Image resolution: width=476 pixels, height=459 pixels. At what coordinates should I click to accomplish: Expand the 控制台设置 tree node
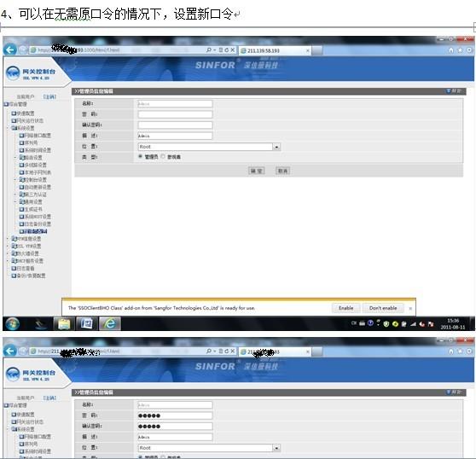click(16, 180)
